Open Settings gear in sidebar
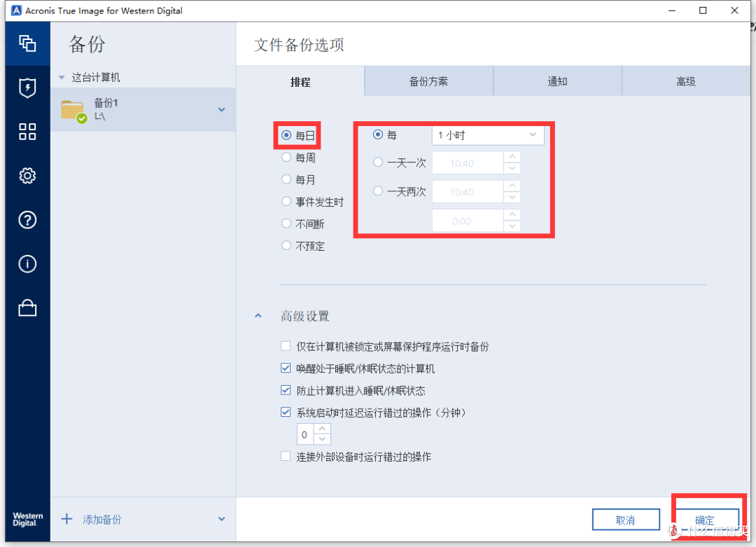756x547 pixels. [27, 176]
